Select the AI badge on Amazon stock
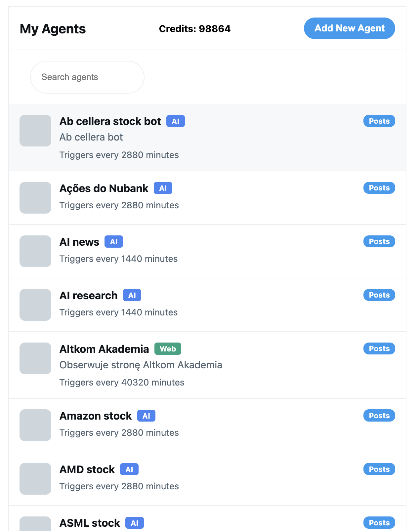 (147, 416)
